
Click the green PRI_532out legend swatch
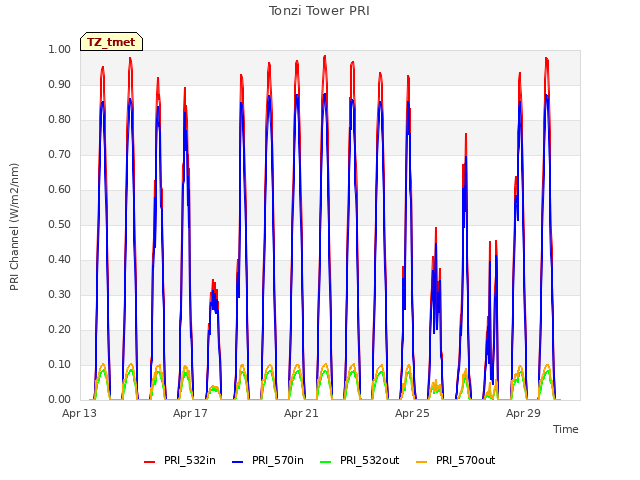pos(326,462)
